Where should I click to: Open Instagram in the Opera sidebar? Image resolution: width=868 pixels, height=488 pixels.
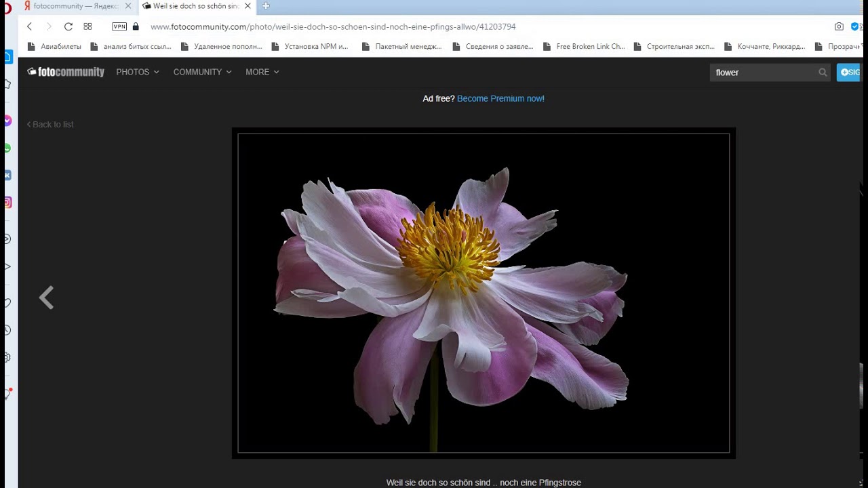(x=7, y=202)
